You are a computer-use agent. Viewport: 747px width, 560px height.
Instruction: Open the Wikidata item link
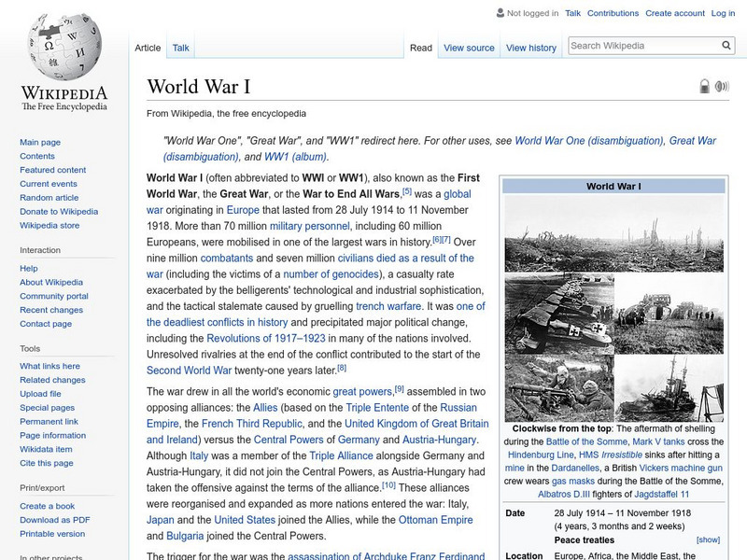tap(46, 449)
